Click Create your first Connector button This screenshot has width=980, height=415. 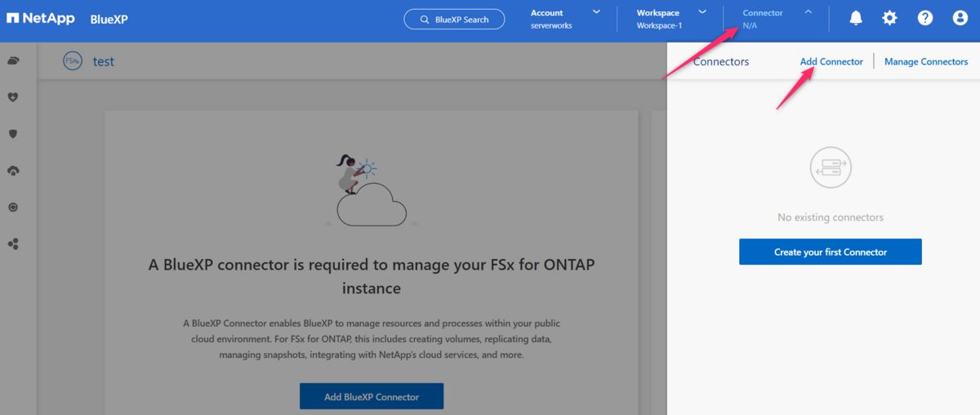coord(831,252)
